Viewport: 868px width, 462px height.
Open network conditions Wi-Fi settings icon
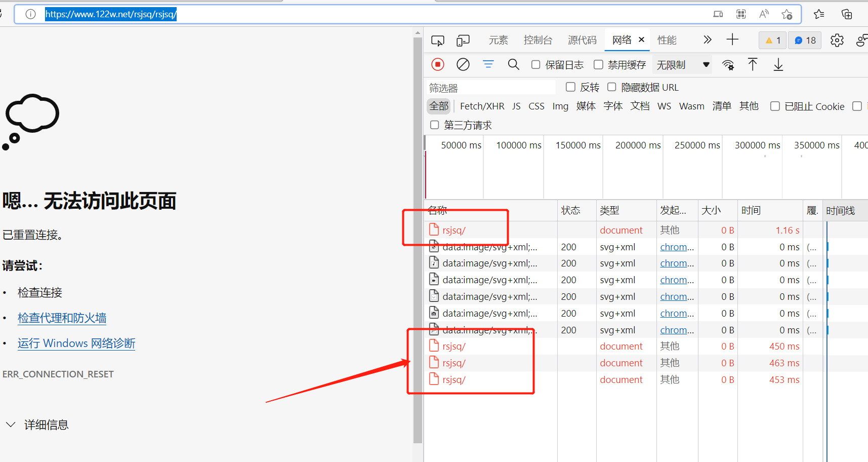tap(728, 65)
